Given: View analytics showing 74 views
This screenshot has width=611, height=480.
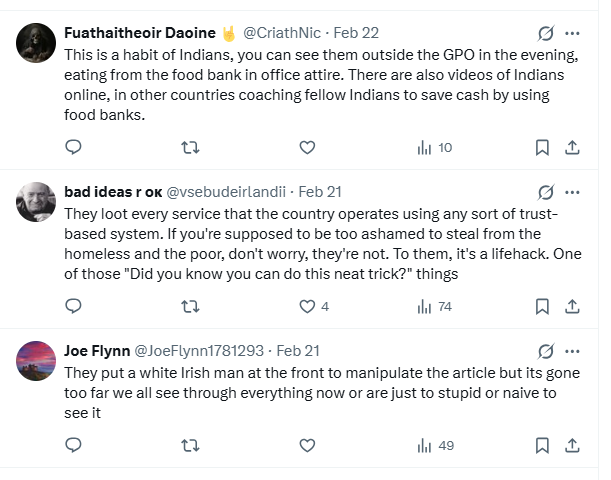Looking at the screenshot, I should click(x=434, y=306).
